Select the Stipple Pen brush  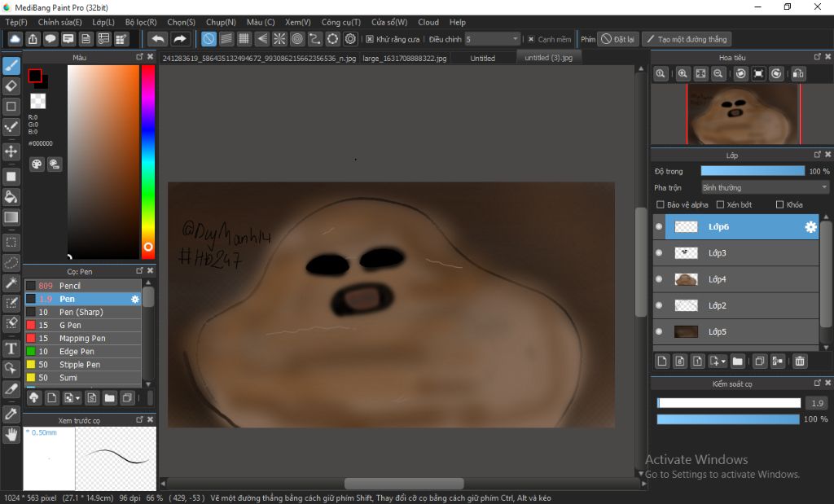point(83,364)
